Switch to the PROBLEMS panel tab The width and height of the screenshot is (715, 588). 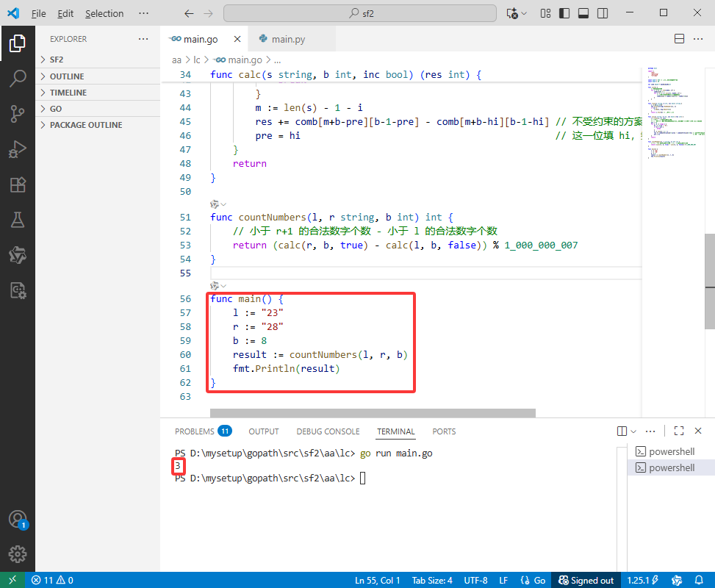[204, 431]
